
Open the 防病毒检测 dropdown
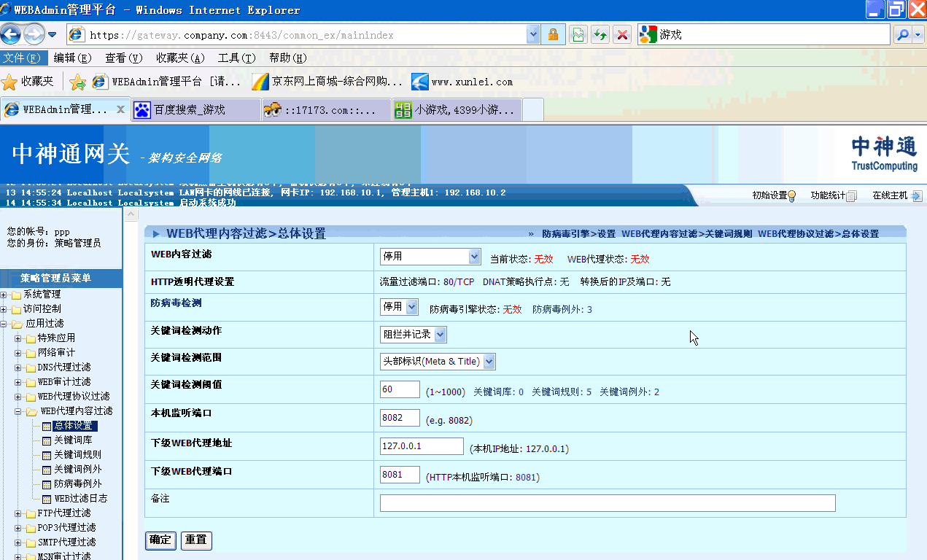[399, 307]
